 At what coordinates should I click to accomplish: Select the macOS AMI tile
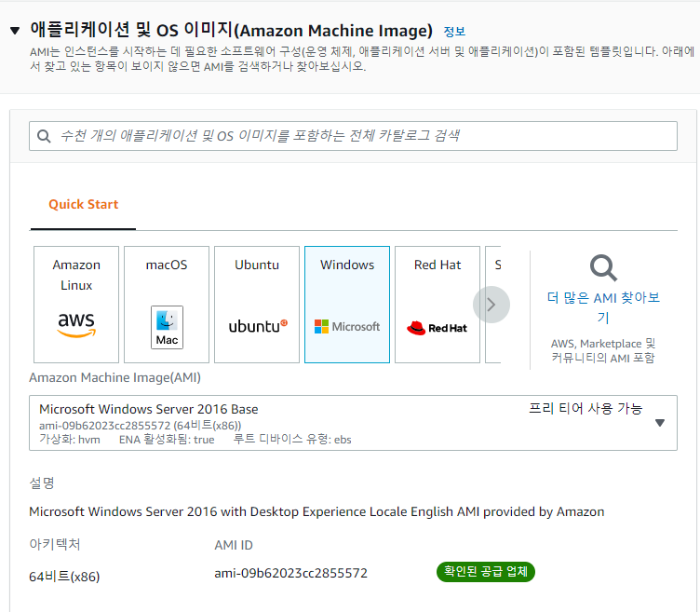[x=167, y=305]
